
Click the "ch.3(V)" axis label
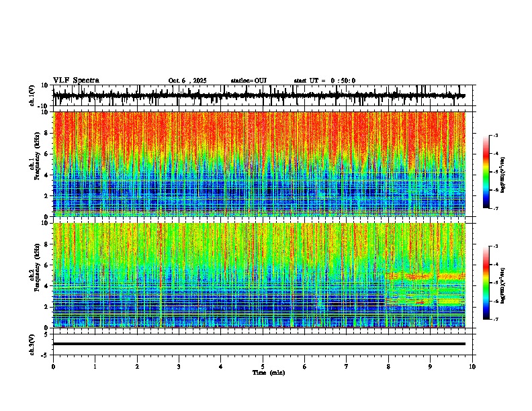point(32,345)
